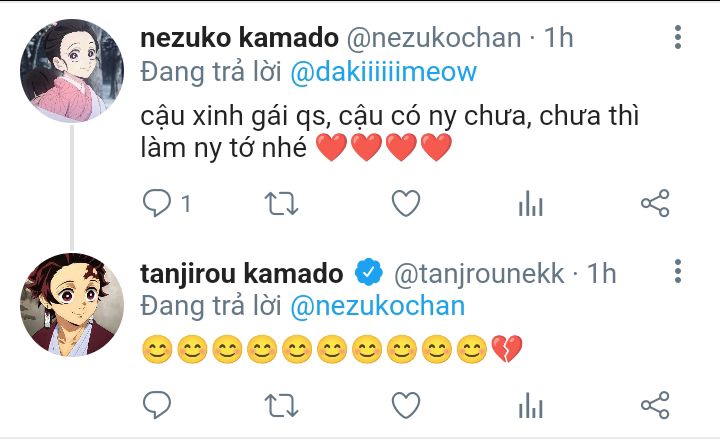Retweet nezuko kamado's tweet
Viewport: 720px width, 442px height.
click(280, 205)
